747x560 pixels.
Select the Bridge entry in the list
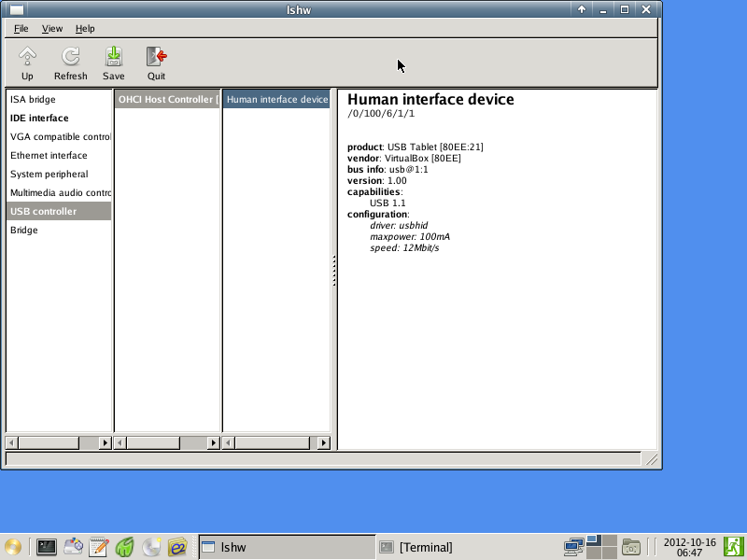(x=59, y=230)
